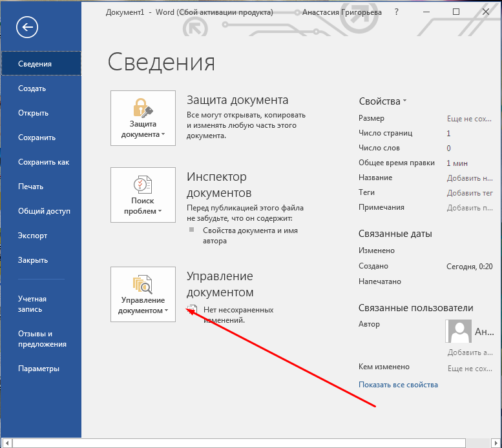Select Открыть in the sidebar
The height and width of the screenshot is (448, 502).
(41, 113)
